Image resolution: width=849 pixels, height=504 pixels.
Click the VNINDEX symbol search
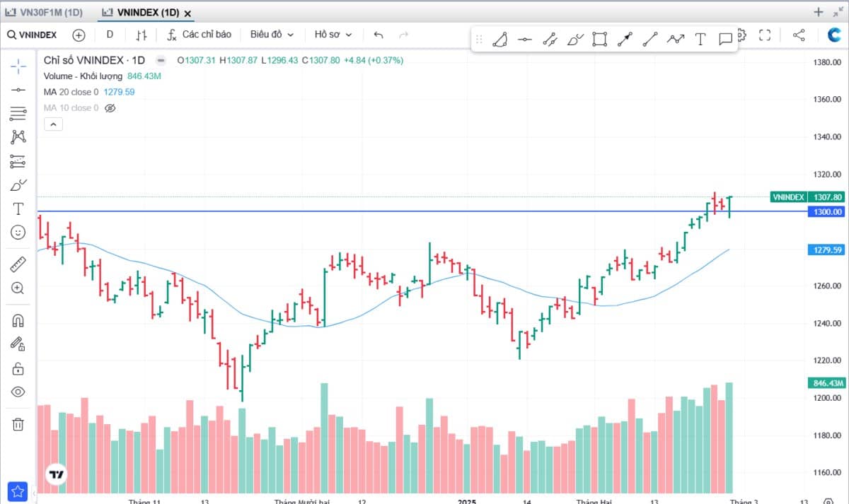[33, 35]
